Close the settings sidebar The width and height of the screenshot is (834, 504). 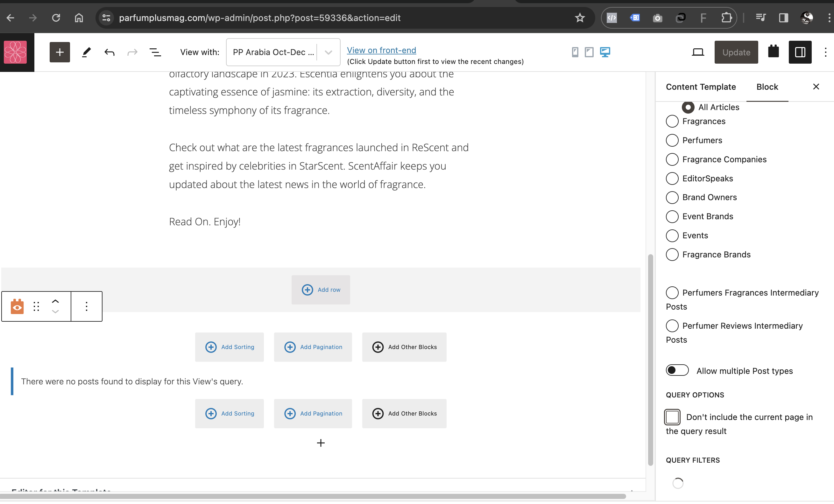pyautogui.click(x=816, y=87)
